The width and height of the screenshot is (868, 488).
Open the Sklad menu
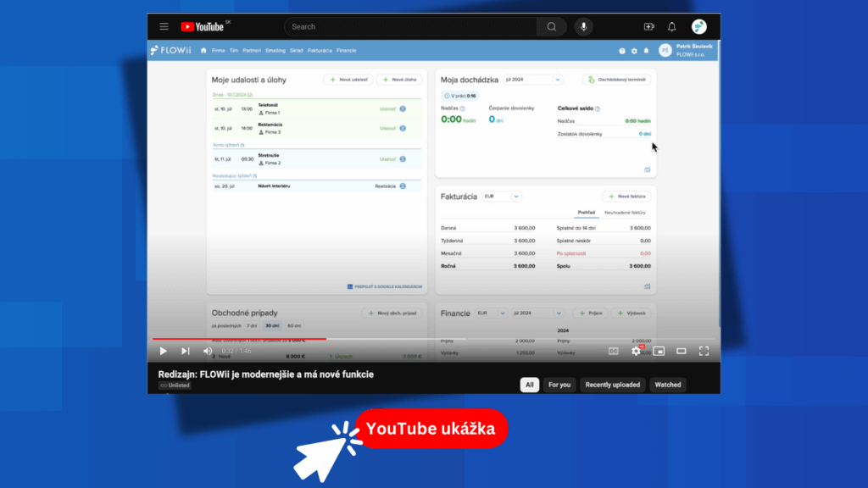tap(296, 51)
